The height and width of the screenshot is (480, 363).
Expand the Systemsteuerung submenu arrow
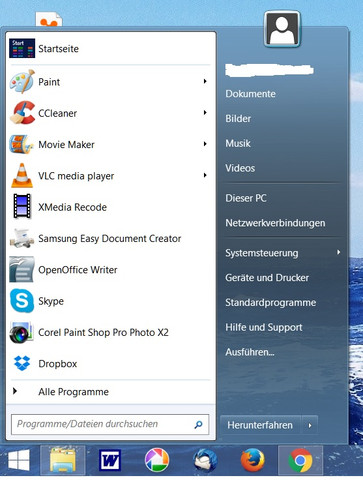tap(339, 252)
